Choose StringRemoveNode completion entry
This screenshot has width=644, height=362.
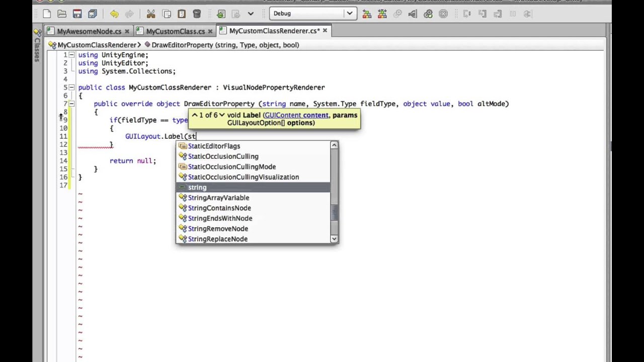[253, 229]
